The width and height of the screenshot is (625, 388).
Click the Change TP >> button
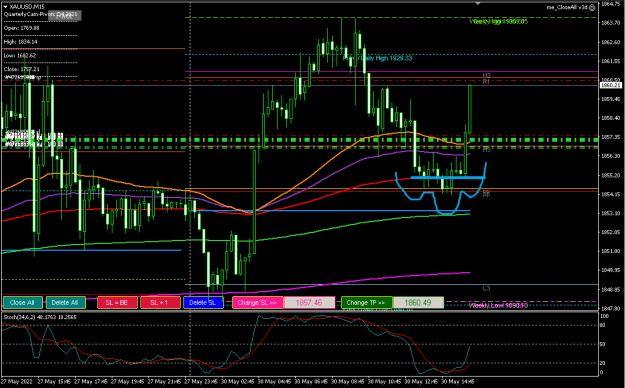(366, 302)
